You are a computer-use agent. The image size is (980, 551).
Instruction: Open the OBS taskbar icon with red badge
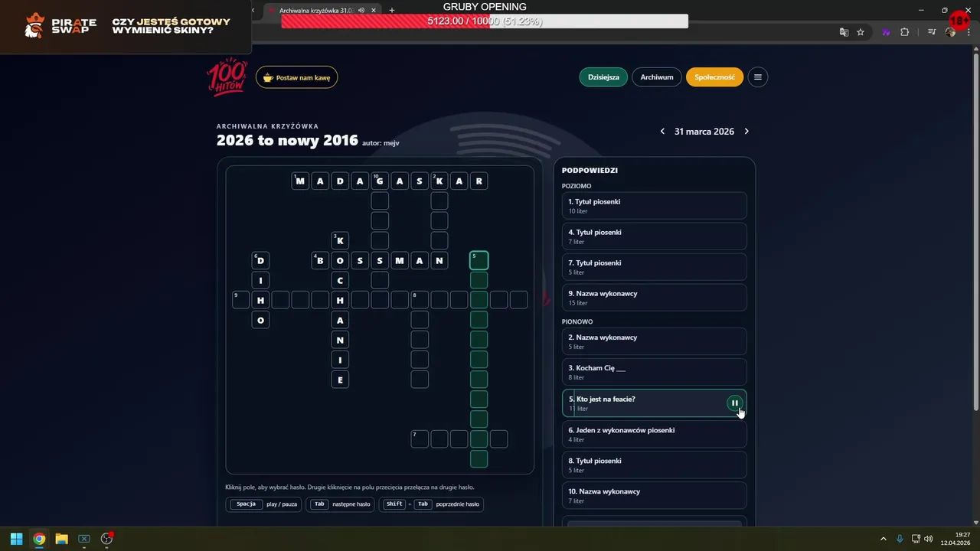point(107,539)
